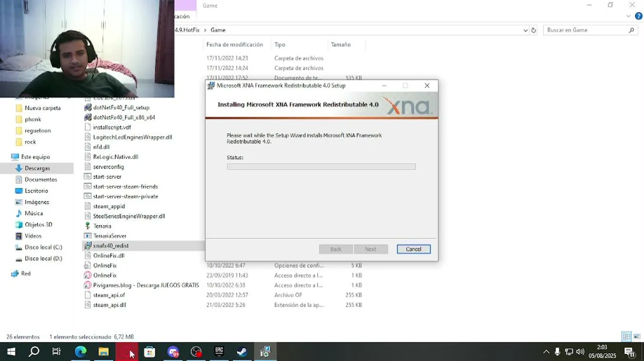Screen dimensions: 644x361
Task: Select the steam_appid file
Action: click(109, 207)
